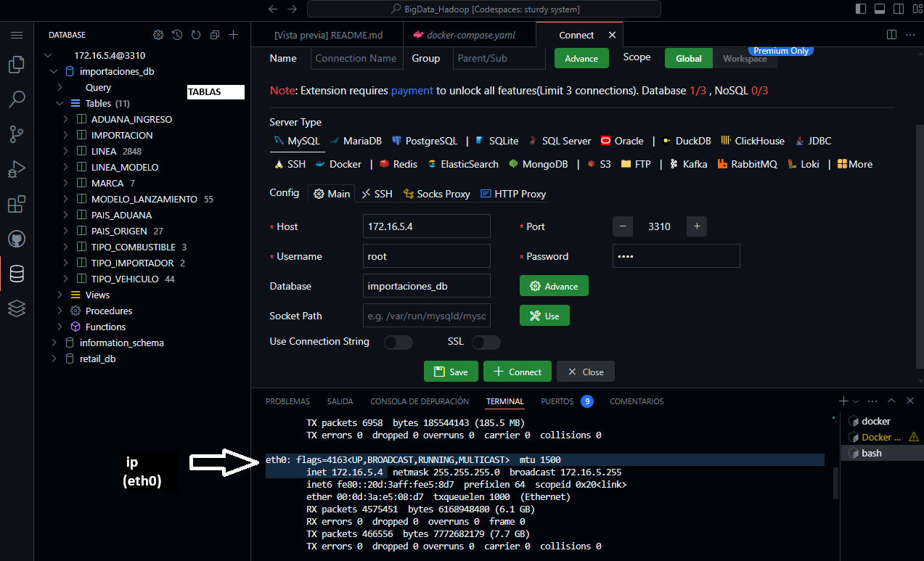This screenshot has width=924, height=561.
Task: Click the Host input field
Action: coord(426,226)
